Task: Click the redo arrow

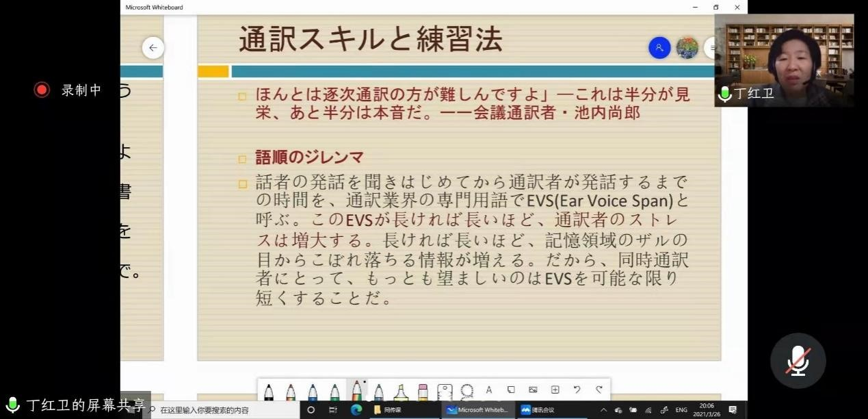Action: tap(599, 390)
